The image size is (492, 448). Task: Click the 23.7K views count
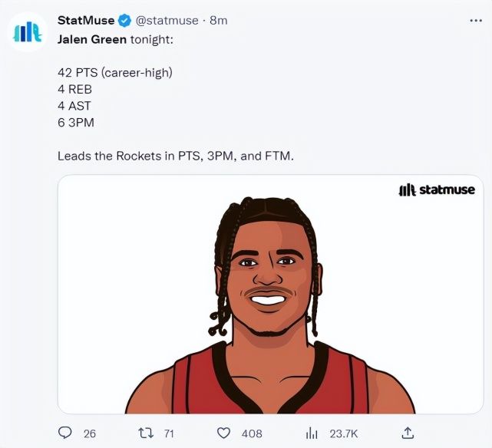tap(344, 433)
